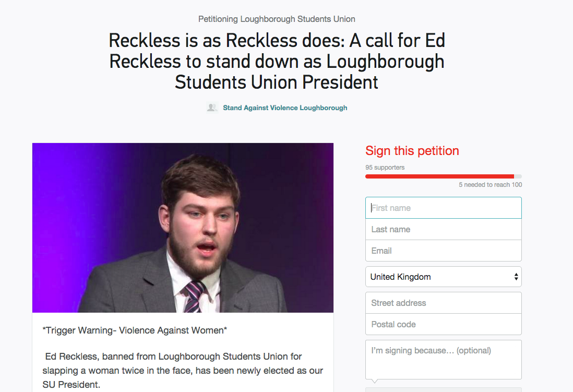Viewport: 573px width, 392px height.
Task: Click the country dropdown arrows icon
Action: click(516, 277)
